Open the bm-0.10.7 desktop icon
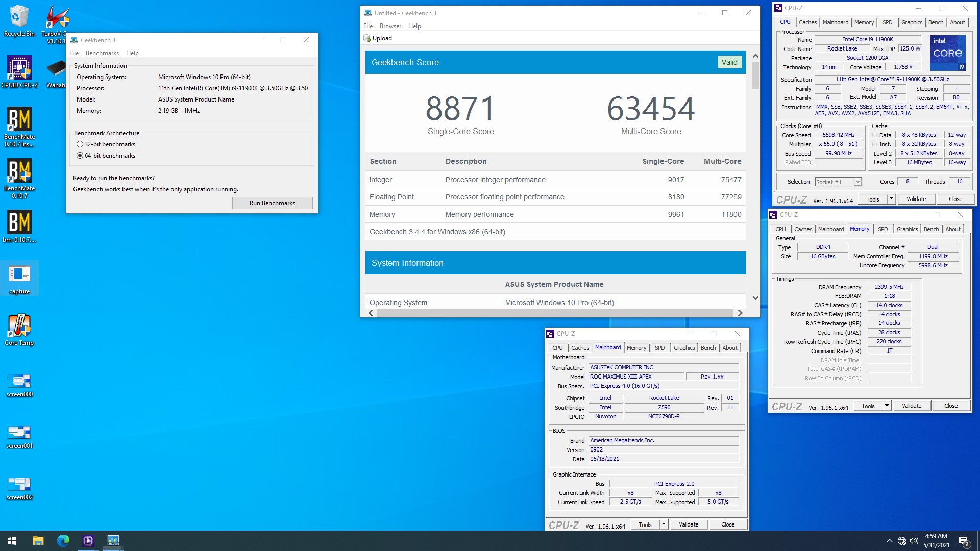 19,227
